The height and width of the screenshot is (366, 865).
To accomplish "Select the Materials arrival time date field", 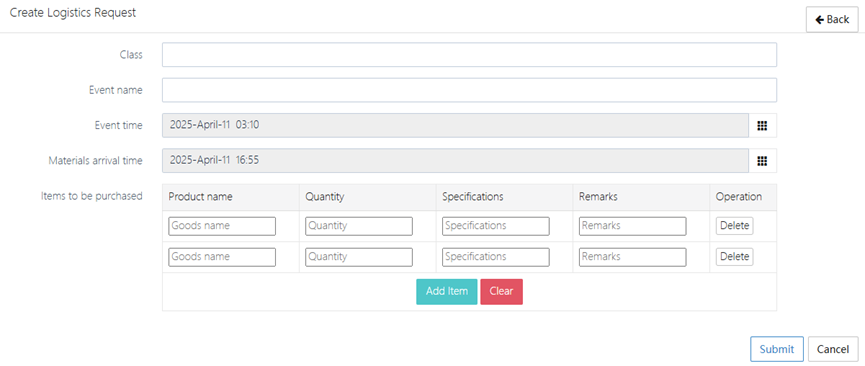I will [456, 161].
